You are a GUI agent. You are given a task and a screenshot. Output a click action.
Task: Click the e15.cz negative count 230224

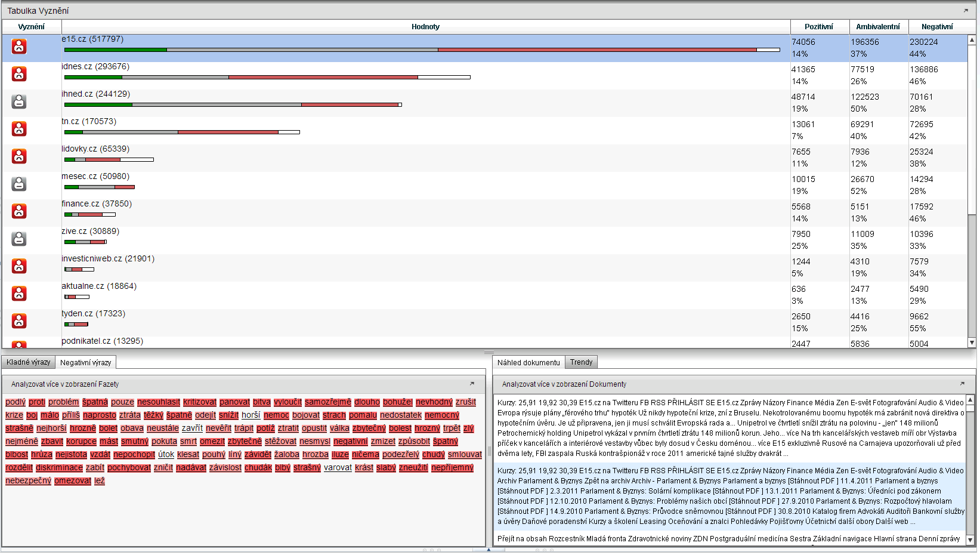[924, 42]
